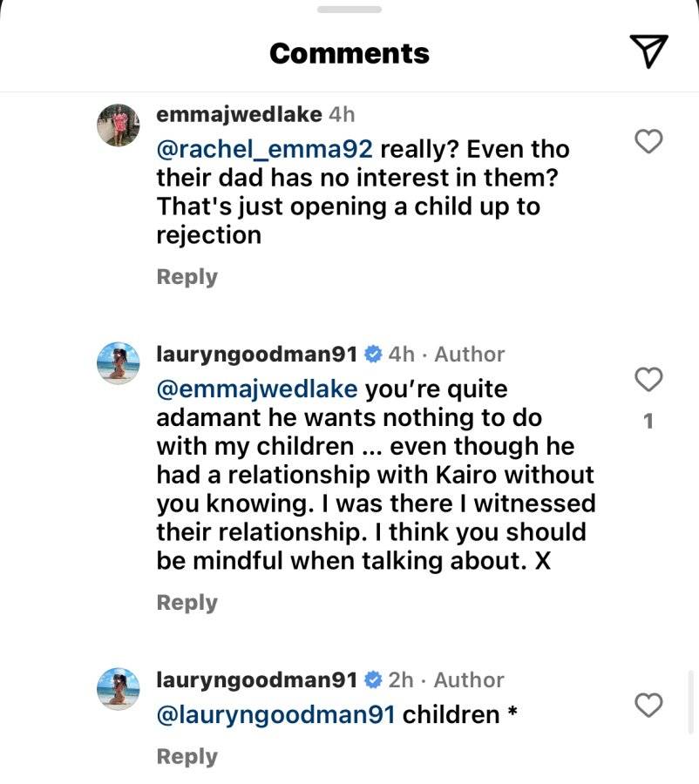
Task: Tap the share paper-plane icon
Action: tap(648, 51)
